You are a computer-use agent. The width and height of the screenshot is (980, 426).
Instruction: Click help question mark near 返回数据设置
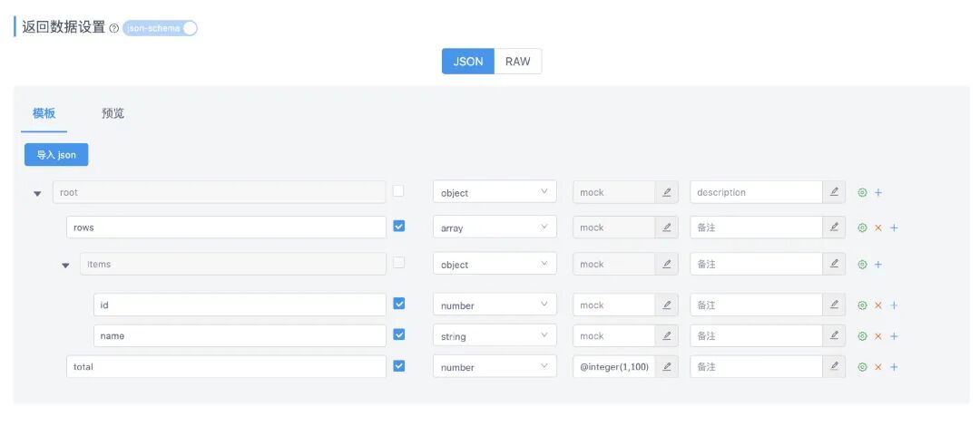(x=113, y=28)
